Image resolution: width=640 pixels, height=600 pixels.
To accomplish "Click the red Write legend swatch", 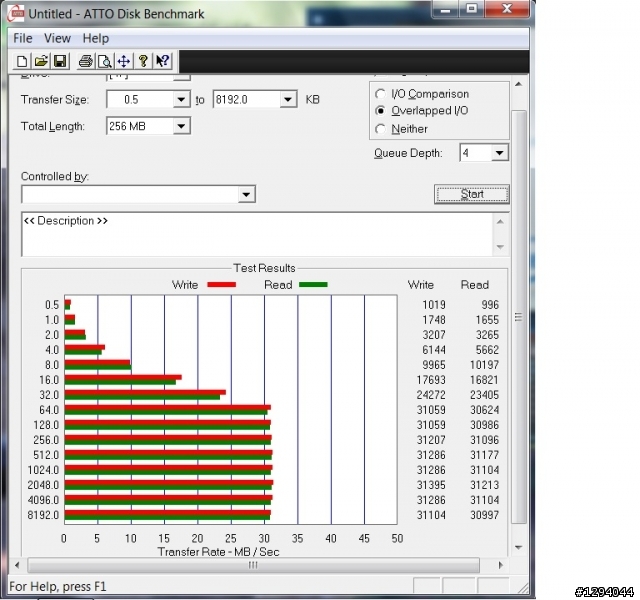I will (221, 284).
